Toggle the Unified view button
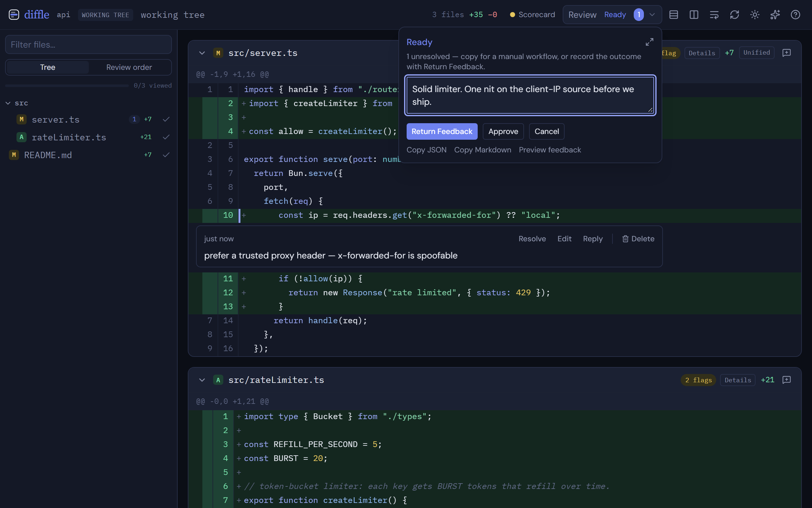This screenshot has height=508, width=812. [756, 52]
